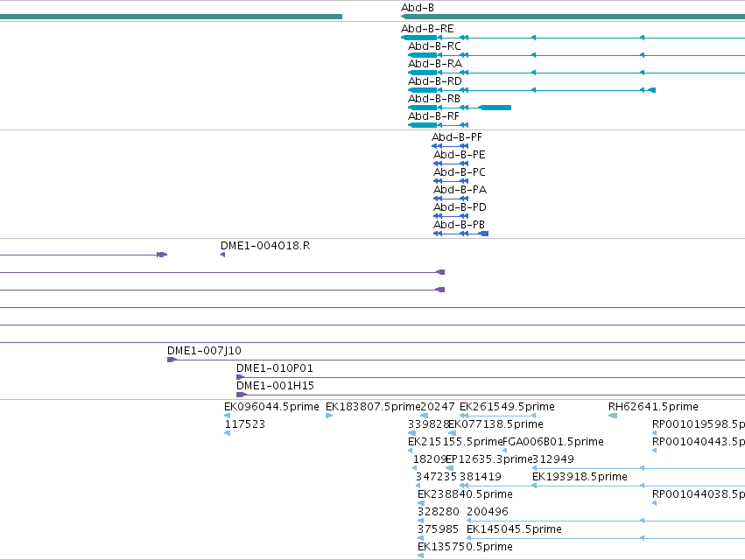
Task: Select the 200496 EST label
Action: (488, 513)
